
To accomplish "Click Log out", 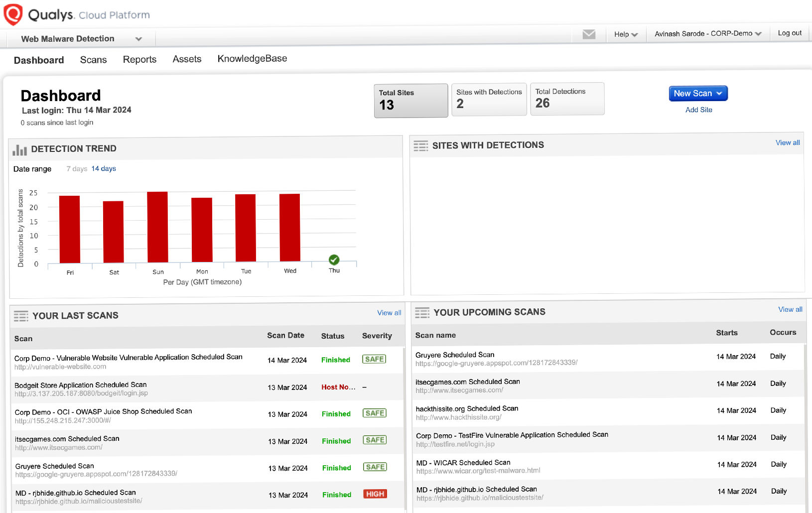I will coord(790,33).
